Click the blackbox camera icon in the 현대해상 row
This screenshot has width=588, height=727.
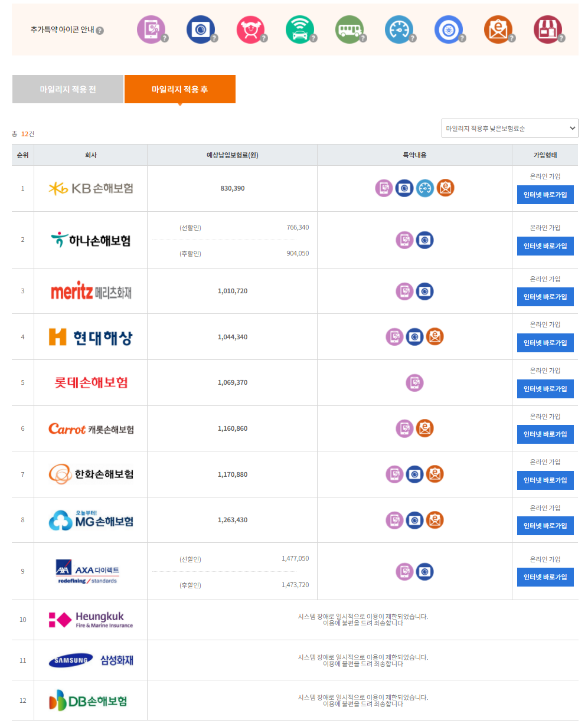pos(415,336)
